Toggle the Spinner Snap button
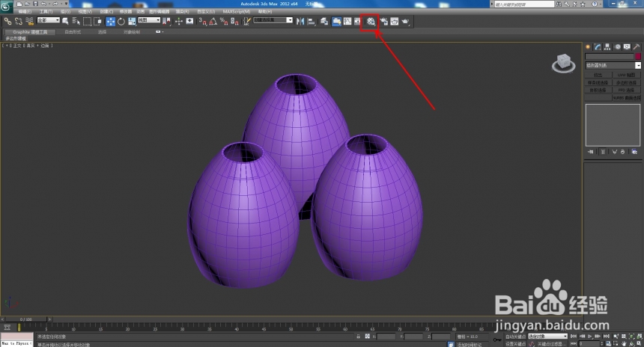The image size is (644, 347). tap(234, 21)
